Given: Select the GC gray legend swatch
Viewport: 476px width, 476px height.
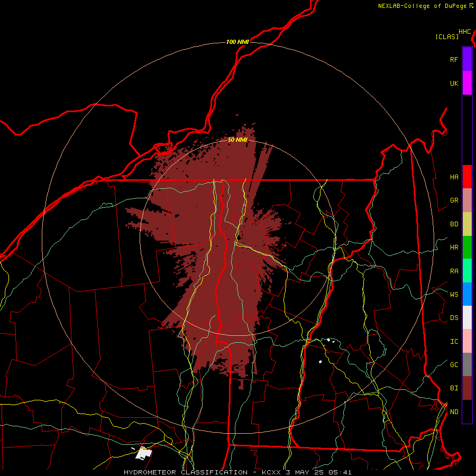Looking at the screenshot, I should 467,364.
